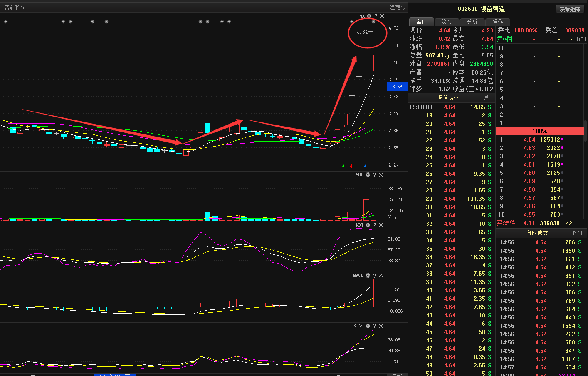Screen dimensions: 588x376
Task: Click the 分时成交 section header
Action: (537, 233)
